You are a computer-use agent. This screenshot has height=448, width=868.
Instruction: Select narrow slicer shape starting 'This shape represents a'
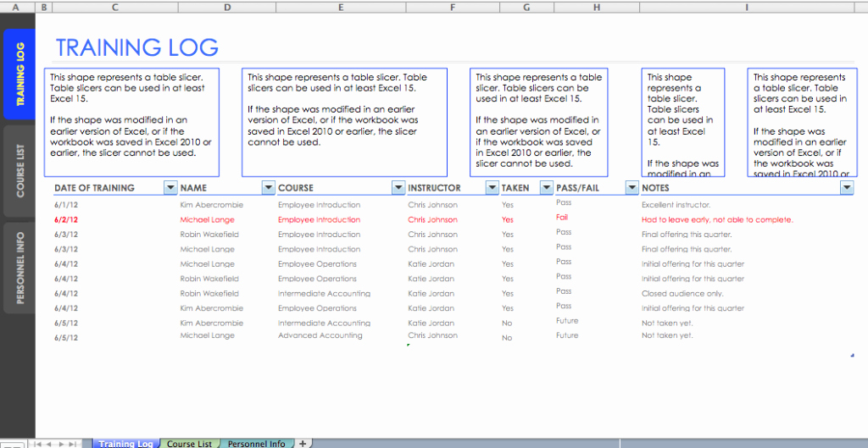click(x=683, y=122)
